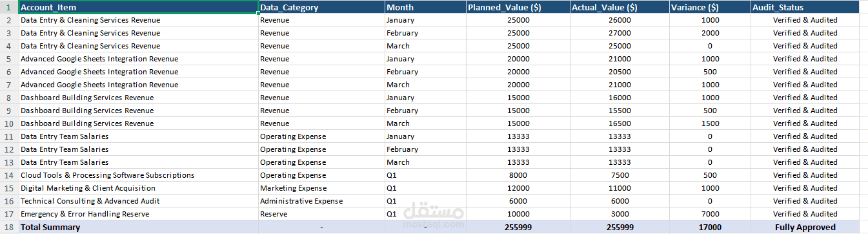This screenshot has height=234, width=868.
Task: Click the Planned_Value ($) header cell
Action: [518, 7]
